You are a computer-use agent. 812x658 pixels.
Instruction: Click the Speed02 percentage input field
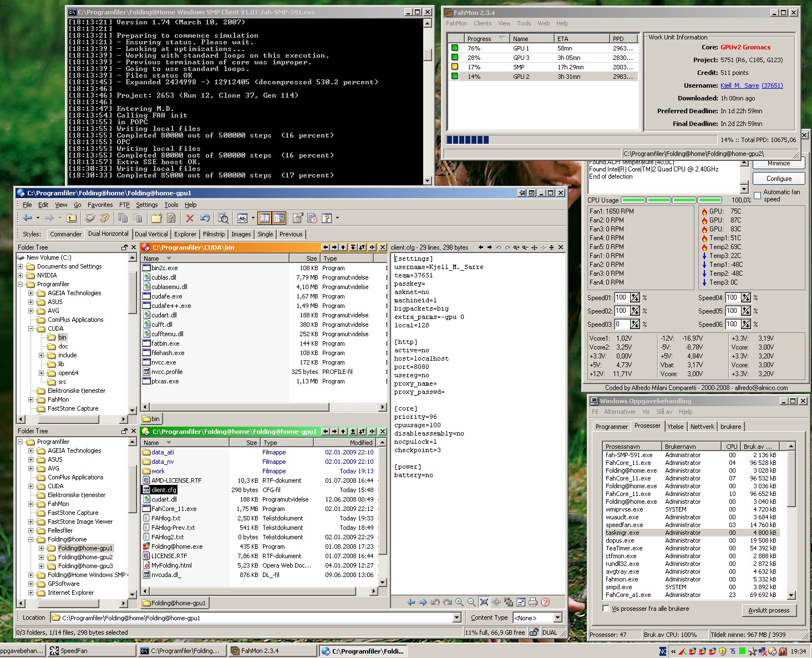(x=622, y=311)
